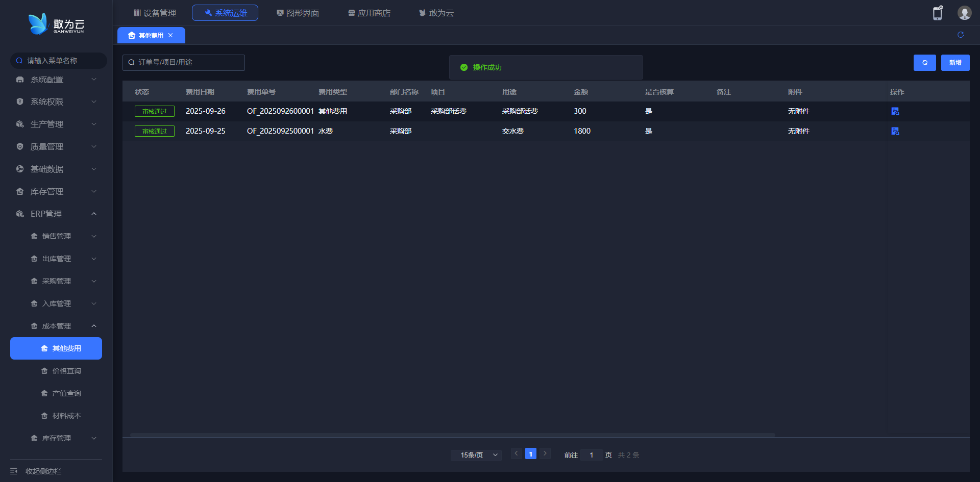Image resolution: width=980 pixels, height=482 pixels.
Task: Click the 销售管理 submenu icon
Action: [34, 236]
